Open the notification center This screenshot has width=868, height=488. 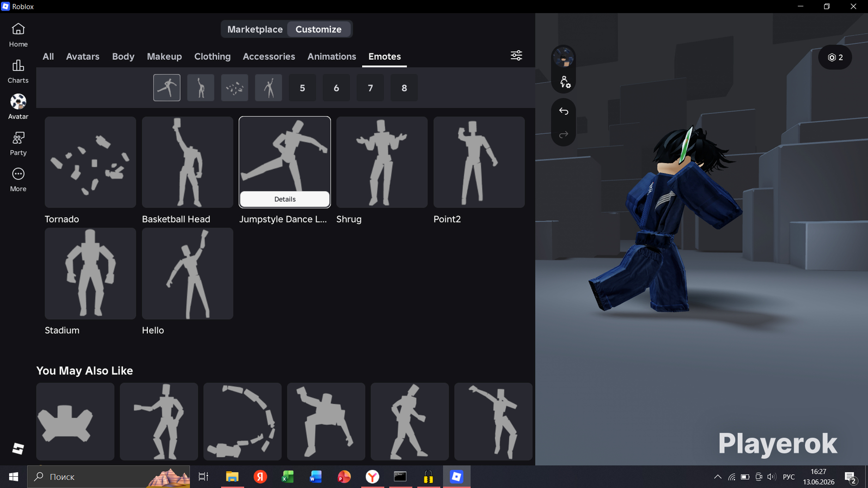tap(851, 477)
